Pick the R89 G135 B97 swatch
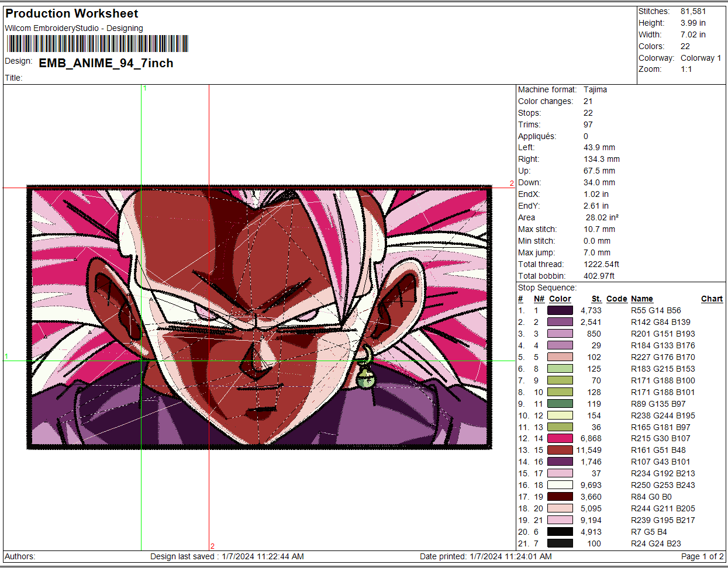728x568 pixels. click(560, 404)
